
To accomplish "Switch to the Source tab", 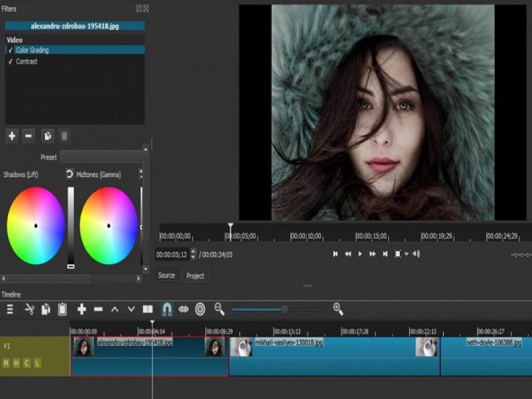I will (166, 275).
